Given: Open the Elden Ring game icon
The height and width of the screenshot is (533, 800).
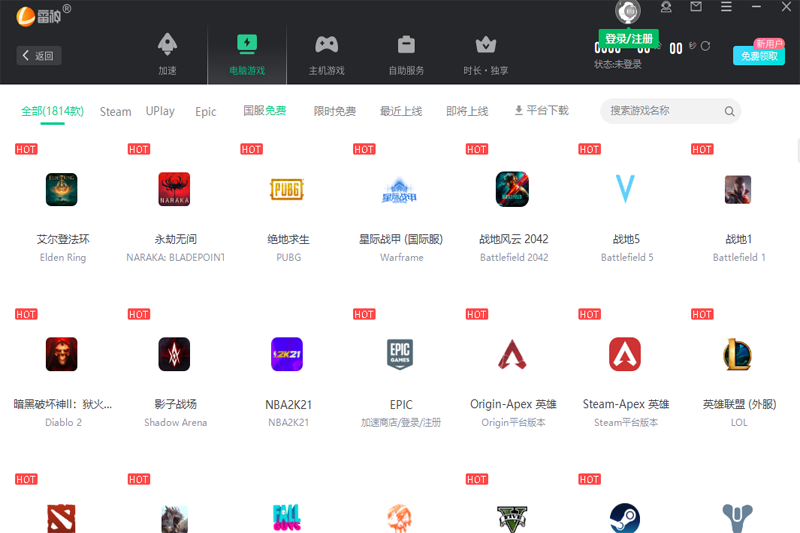Looking at the screenshot, I should coord(62,189).
